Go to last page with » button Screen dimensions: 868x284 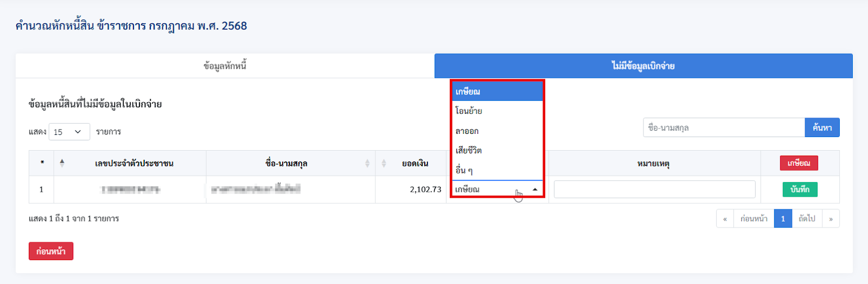831,219
